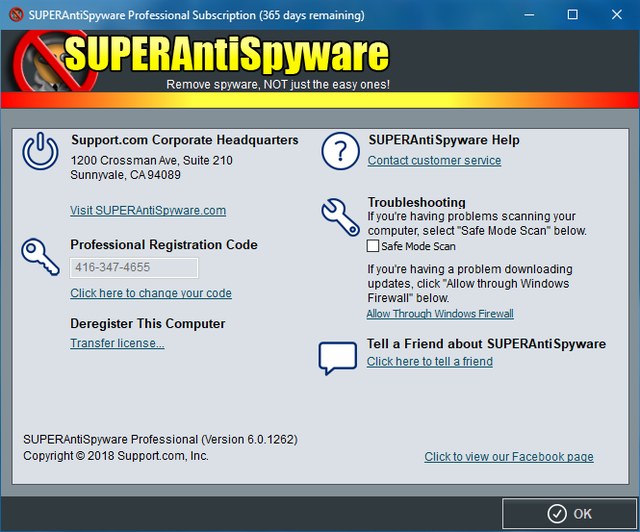Click the speech bubble tell-a-friend icon

[x=338, y=355]
